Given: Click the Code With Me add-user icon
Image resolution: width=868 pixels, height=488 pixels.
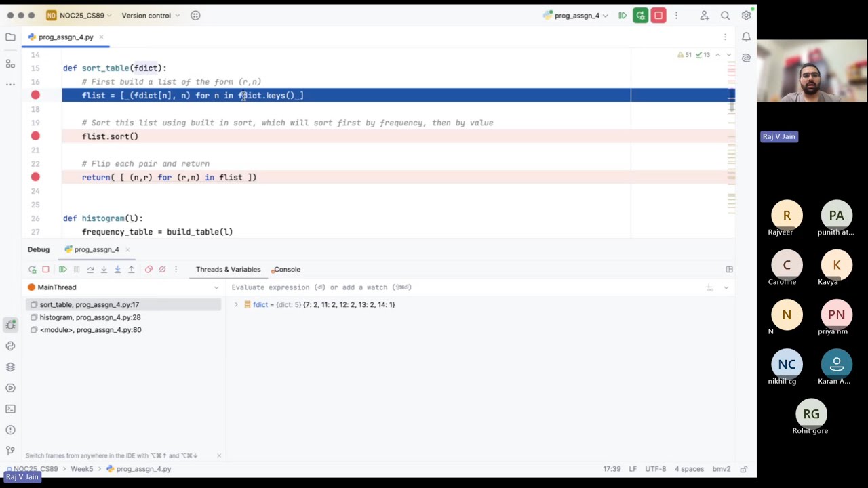Looking at the screenshot, I should (704, 16).
